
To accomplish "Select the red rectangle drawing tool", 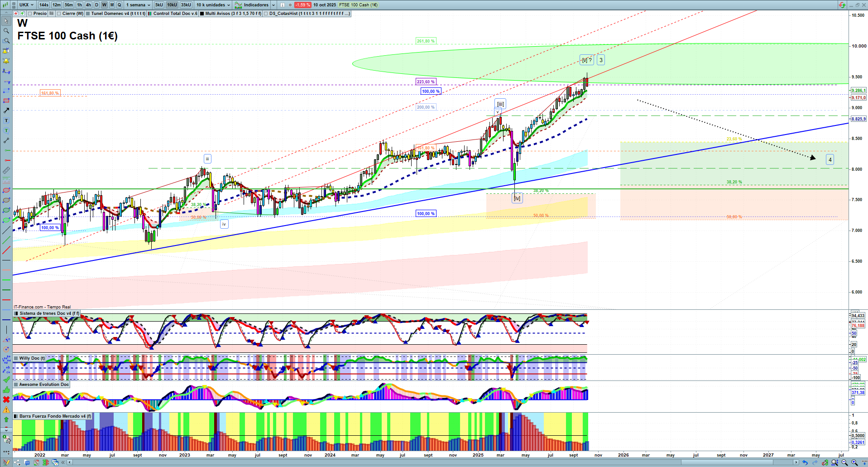I will point(6,101).
